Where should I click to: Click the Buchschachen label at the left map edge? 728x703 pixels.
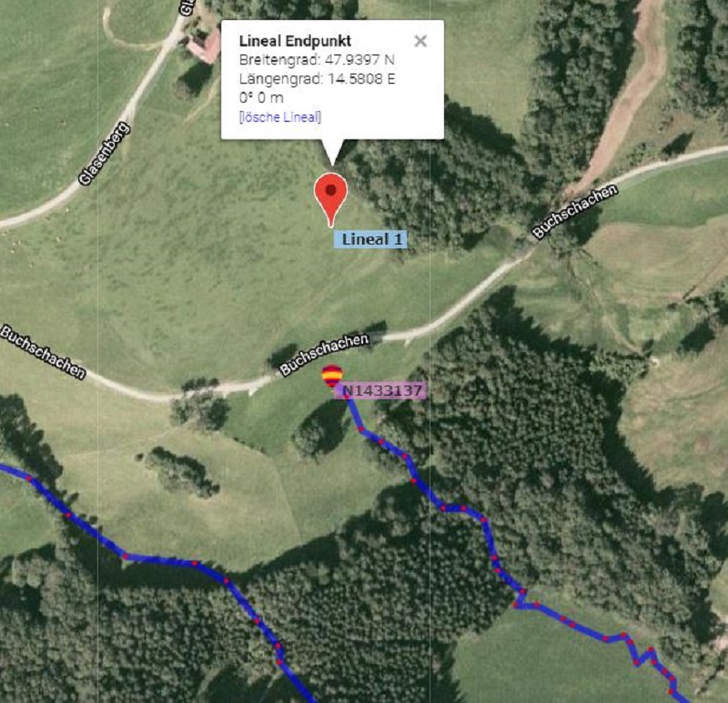[43, 352]
